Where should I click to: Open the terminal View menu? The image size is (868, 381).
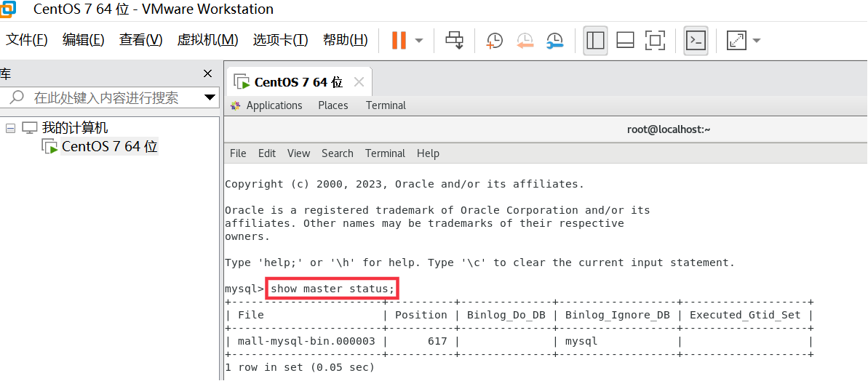[299, 153]
